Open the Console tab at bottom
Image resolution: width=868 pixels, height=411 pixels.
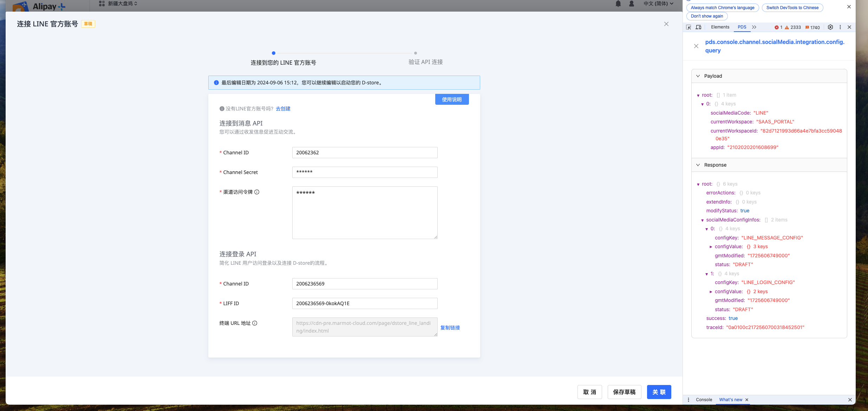click(704, 399)
